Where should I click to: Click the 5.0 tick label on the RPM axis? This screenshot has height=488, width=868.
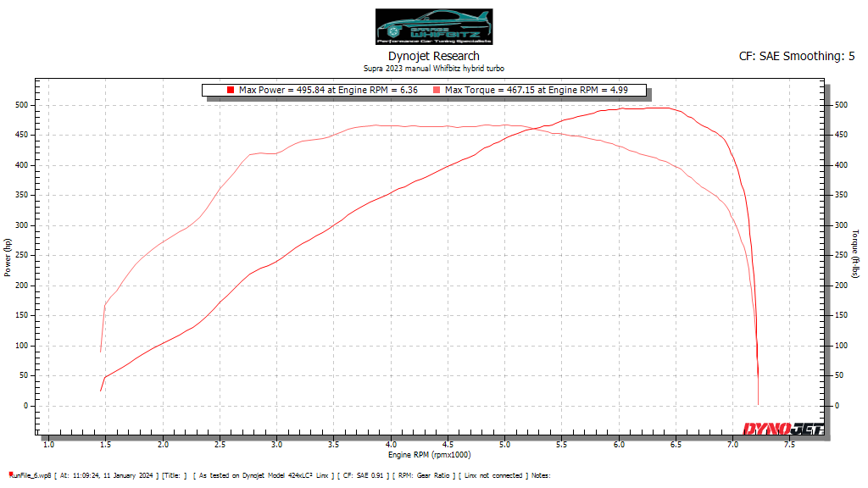(x=505, y=444)
